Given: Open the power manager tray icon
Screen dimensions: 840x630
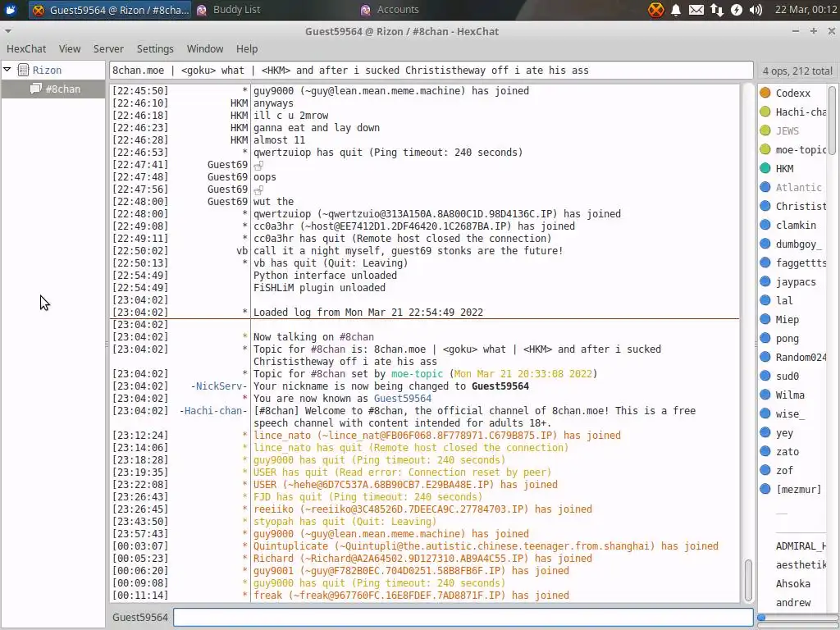Looking at the screenshot, I should [737, 10].
